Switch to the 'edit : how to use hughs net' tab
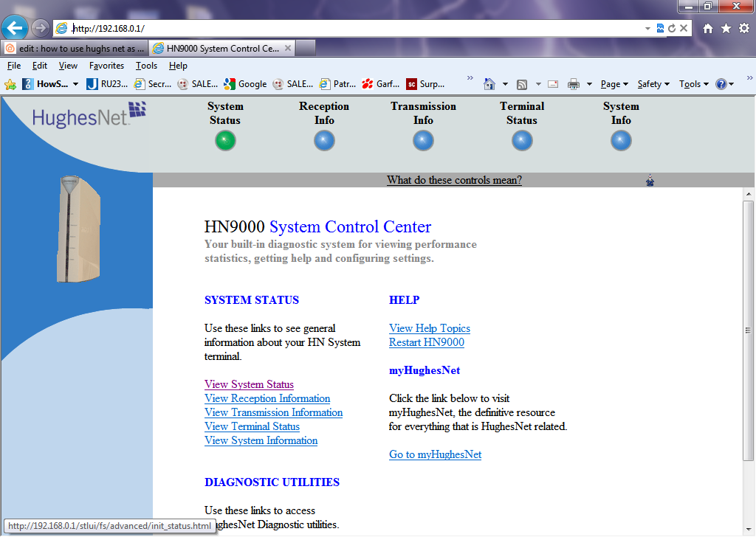The height and width of the screenshot is (537, 756). pyautogui.click(x=74, y=49)
